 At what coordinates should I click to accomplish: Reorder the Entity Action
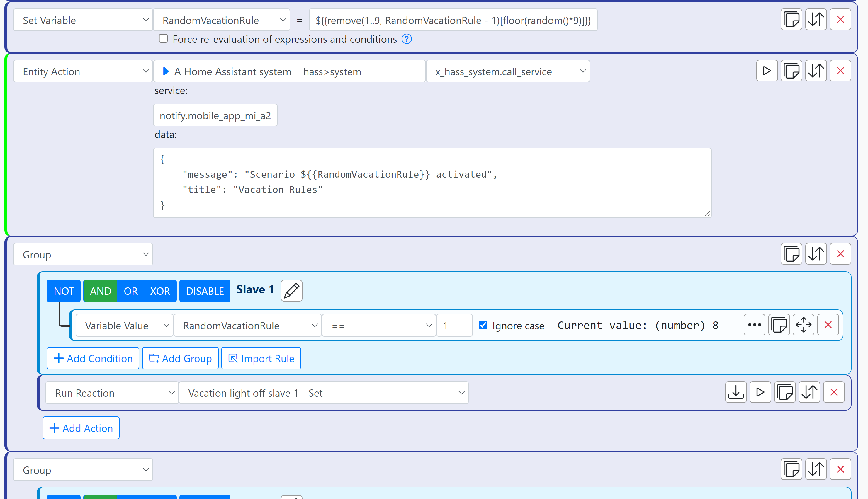[816, 71]
